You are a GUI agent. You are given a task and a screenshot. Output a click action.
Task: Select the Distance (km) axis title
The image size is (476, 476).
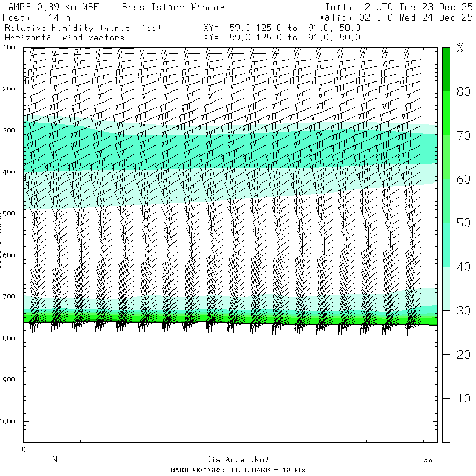click(x=233, y=460)
